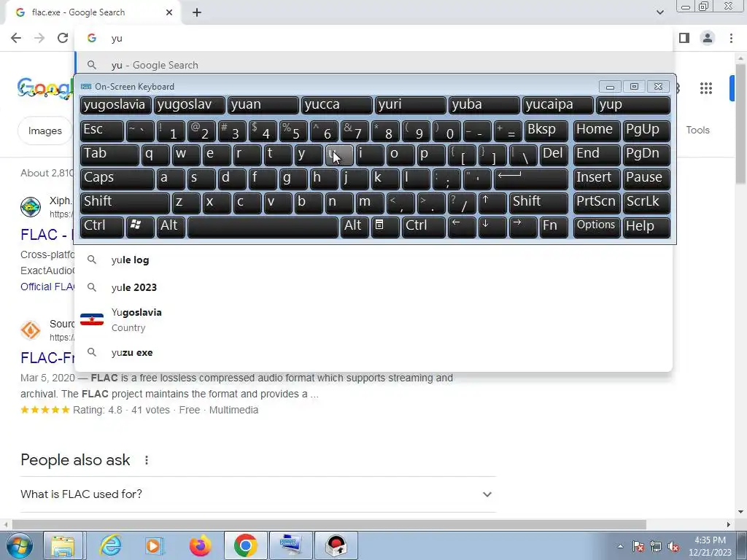Open keyboard Options
This screenshot has height=560, width=747.
[597, 227]
